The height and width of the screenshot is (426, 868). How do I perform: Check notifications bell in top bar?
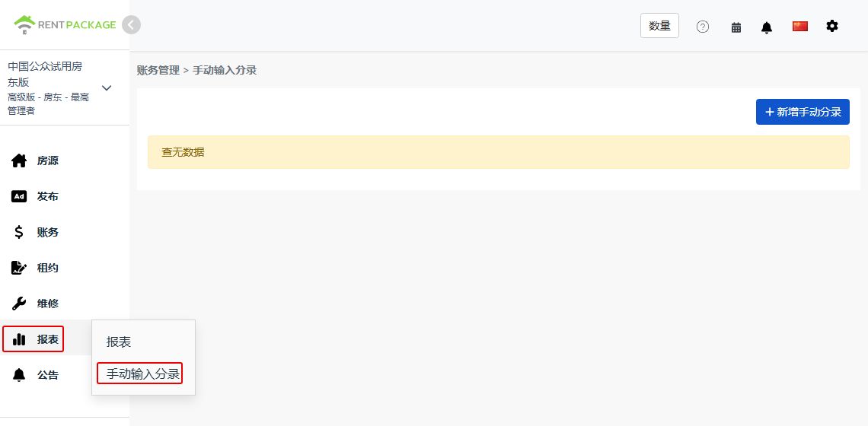(x=767, y=27)
